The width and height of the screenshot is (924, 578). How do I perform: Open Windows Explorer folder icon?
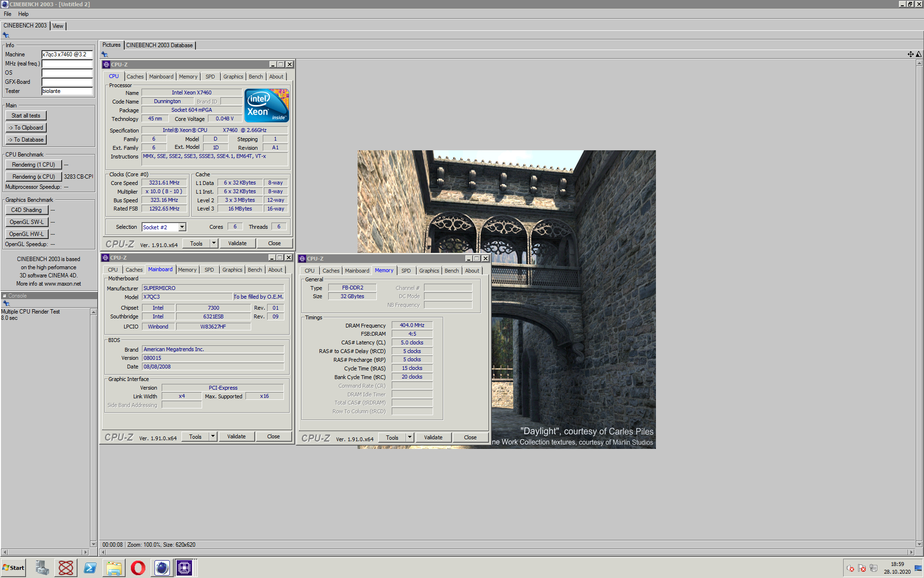click(114, 568)
